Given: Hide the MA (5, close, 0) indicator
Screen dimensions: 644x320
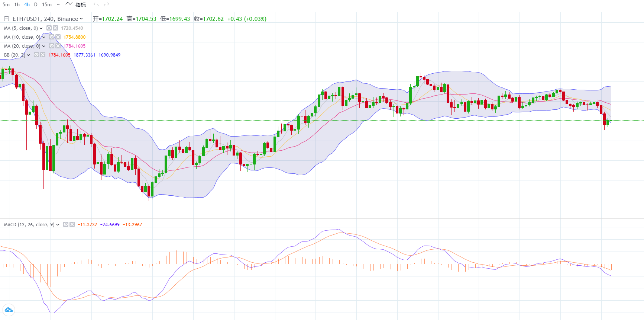Looking at the screenshot, I should point(49,28).
